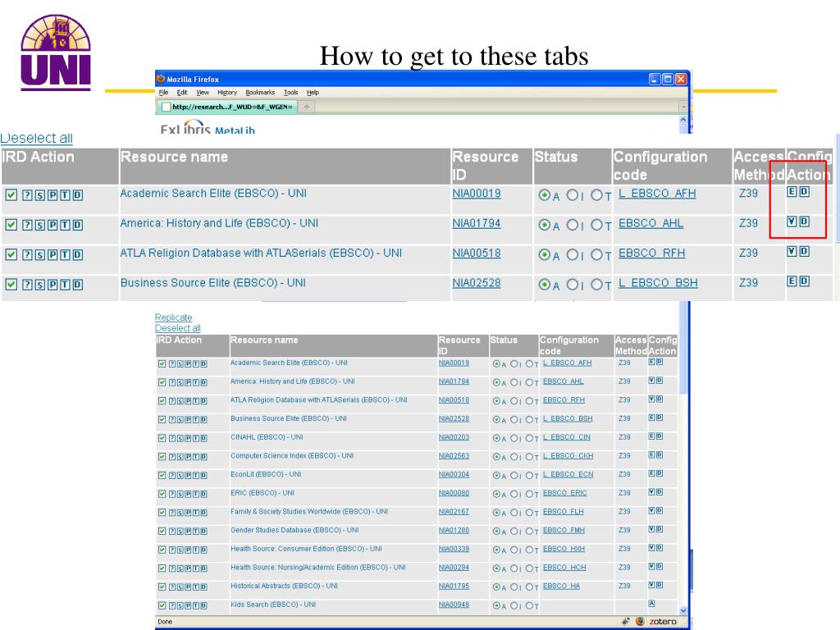The height and width of the screenshot is (630, 840).
Task: Click the V config icon in enlarged NIA01794 row
Action: point(792,221)
